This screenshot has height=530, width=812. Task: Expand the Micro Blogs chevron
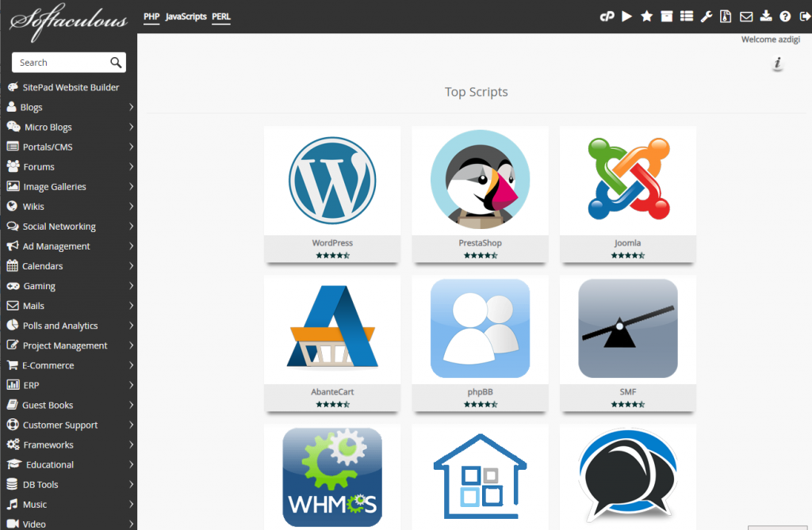[131, 127]
